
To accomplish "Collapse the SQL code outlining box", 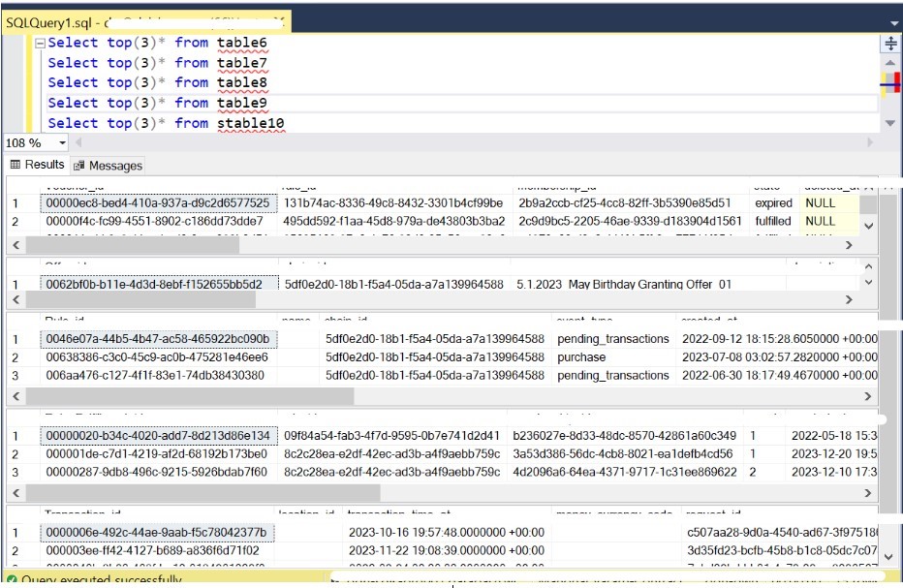I will click(x=39, y=44).
